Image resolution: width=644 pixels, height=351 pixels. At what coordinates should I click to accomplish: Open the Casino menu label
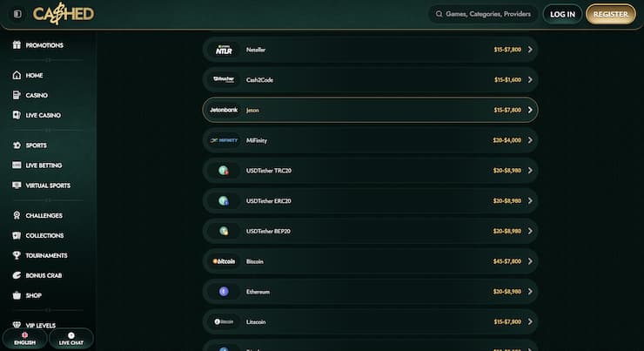pyautogui.click(x=37, y=95)
